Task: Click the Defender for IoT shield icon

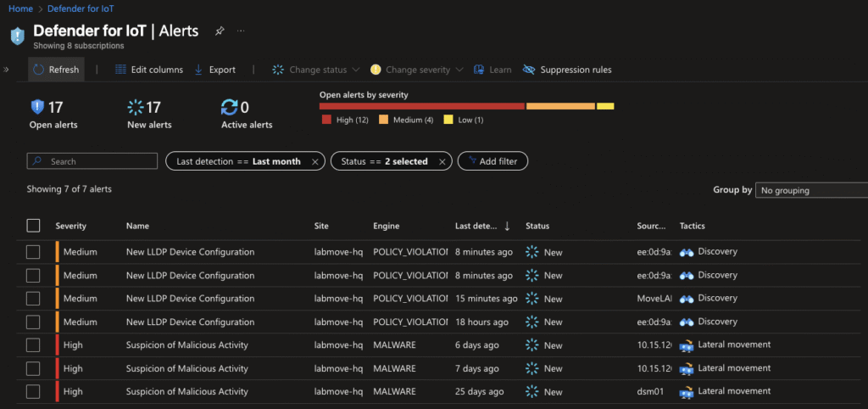Action: pos(18,36)
